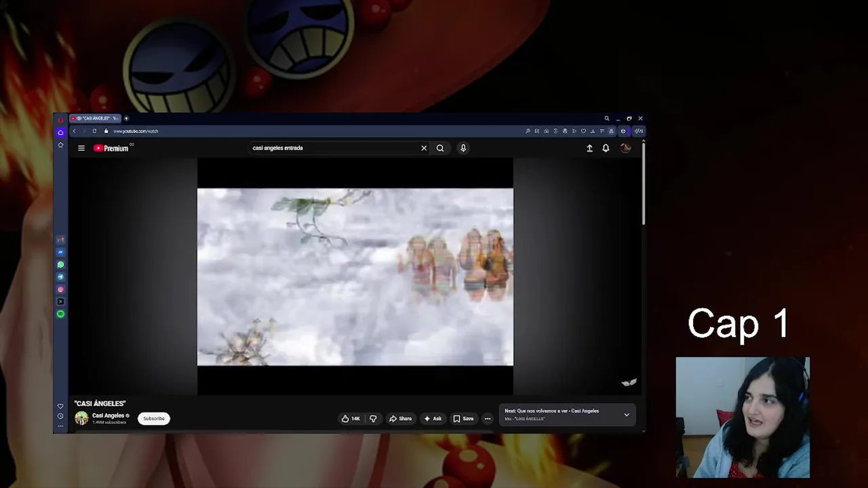Image resolution: width=868 pixels, height=488 pixels.
Task: Open Messenger in the Opera sidebar
Action: [60, 252]
